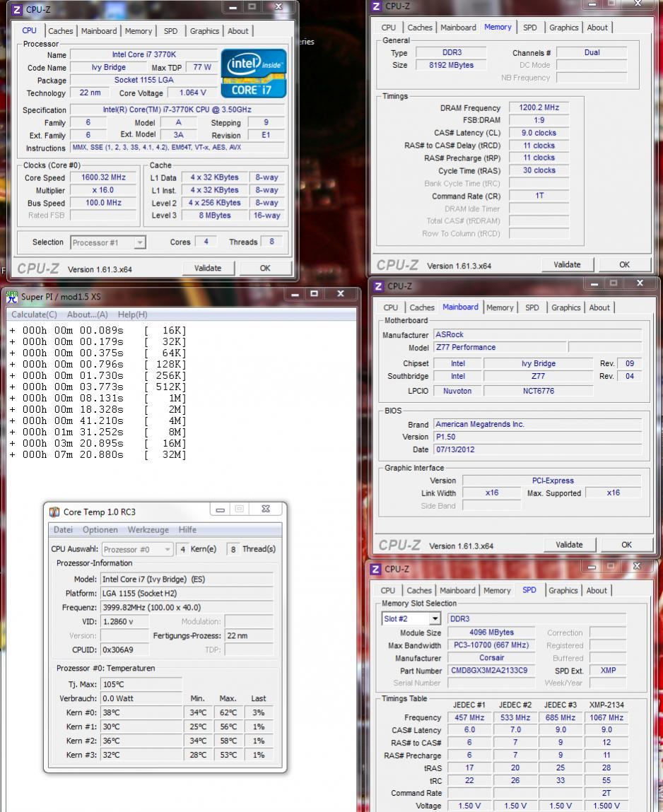Open Calculate(C) menu in Super PI
This screenshot has height=812, width=663.
click(x=34, y=314)
